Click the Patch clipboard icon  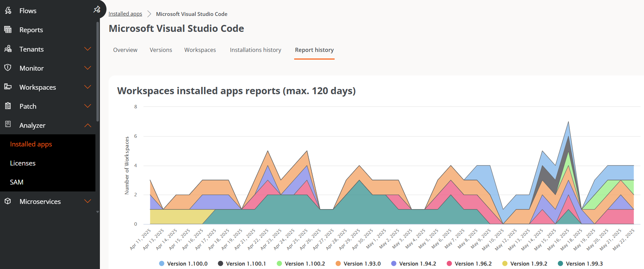point(8,106)
